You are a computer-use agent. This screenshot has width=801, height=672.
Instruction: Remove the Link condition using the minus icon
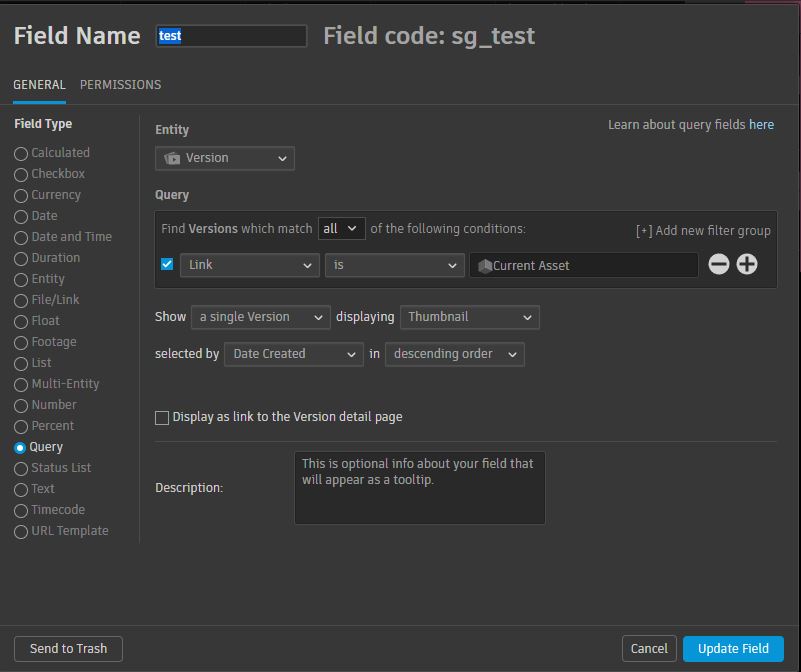pyautogui.click(x=718, y=265)
